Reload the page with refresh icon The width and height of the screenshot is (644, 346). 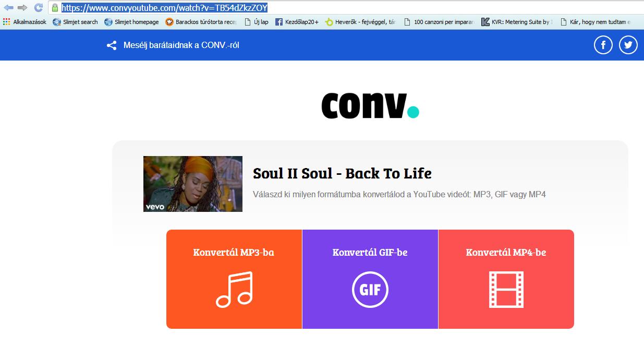(x=38, y=8)
